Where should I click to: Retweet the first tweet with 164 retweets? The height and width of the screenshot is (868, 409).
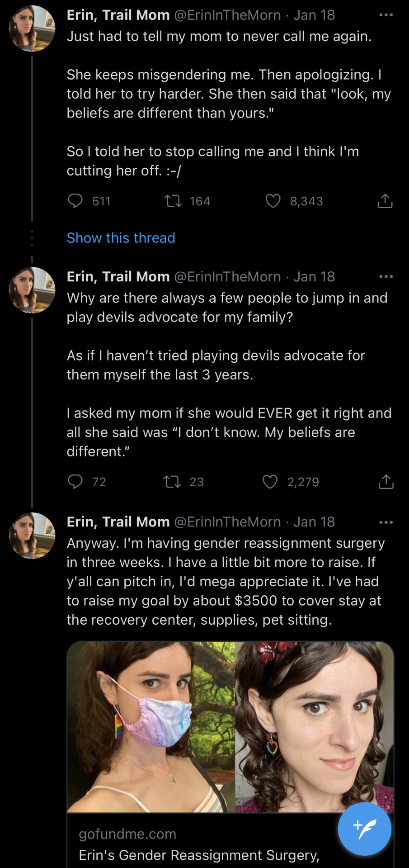pos(173,201)
